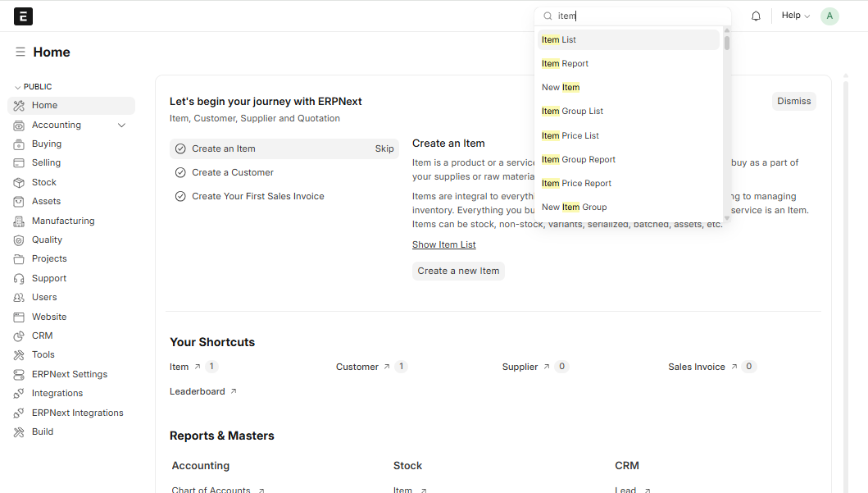The width and height of the screenshot is (868, 493).
Task: Click the Home sidebar icon
Action: tap(19, 105)
